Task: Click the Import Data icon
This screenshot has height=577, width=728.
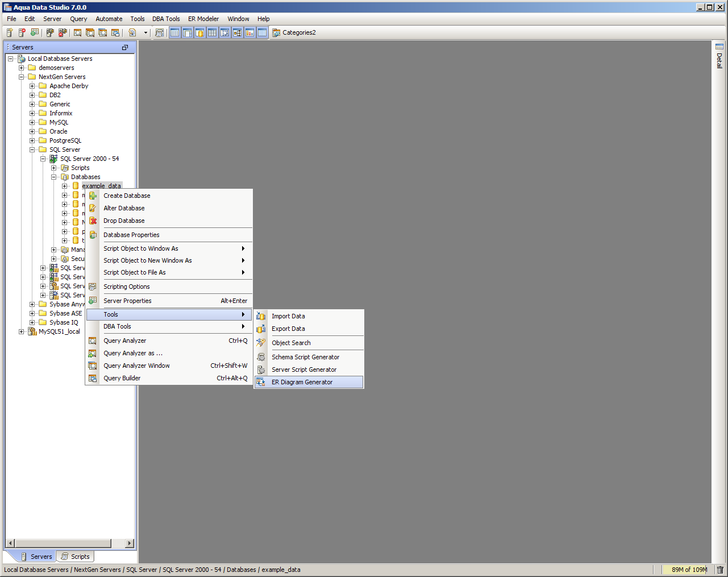Action: pyautogui.click(x=261, y=316)
